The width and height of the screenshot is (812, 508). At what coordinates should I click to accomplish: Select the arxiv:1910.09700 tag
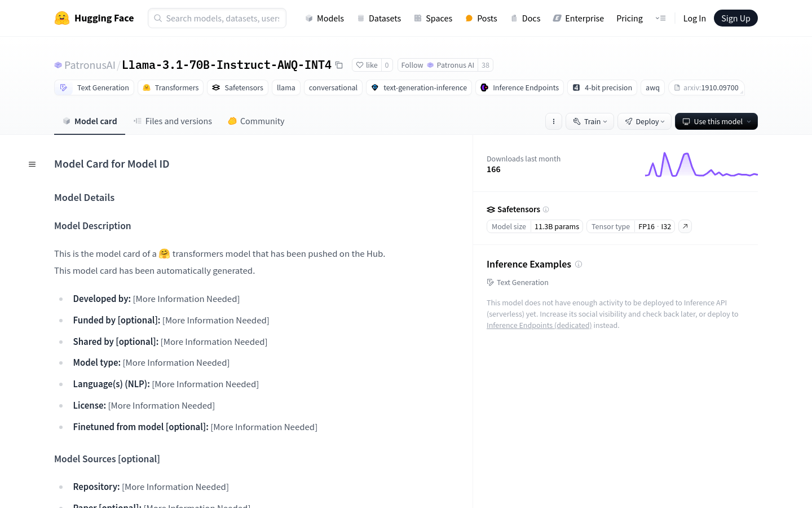pos(707,87)
